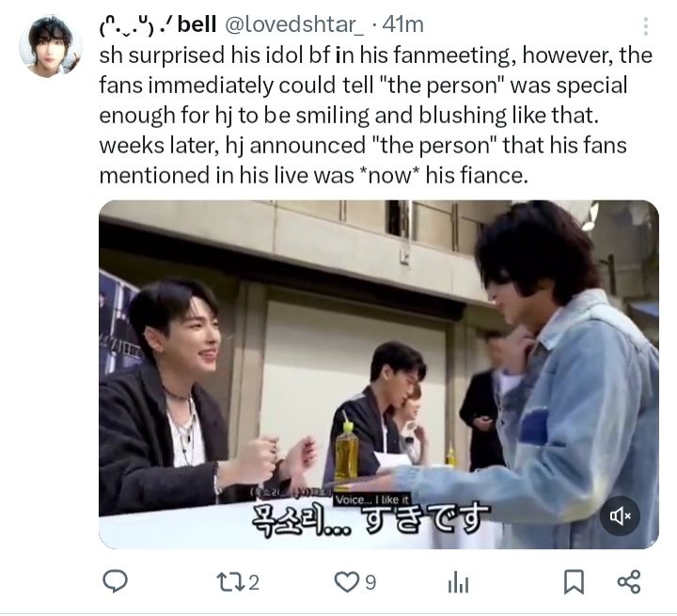
Task: Unmute the video with speaker icon
Action: [x=620, y=515]
